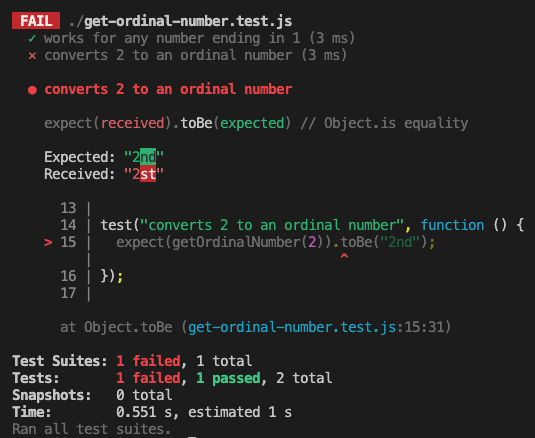535x438 pixels.
Task: Click the Snapshots "0 total" text
Action: click(144, 395)
